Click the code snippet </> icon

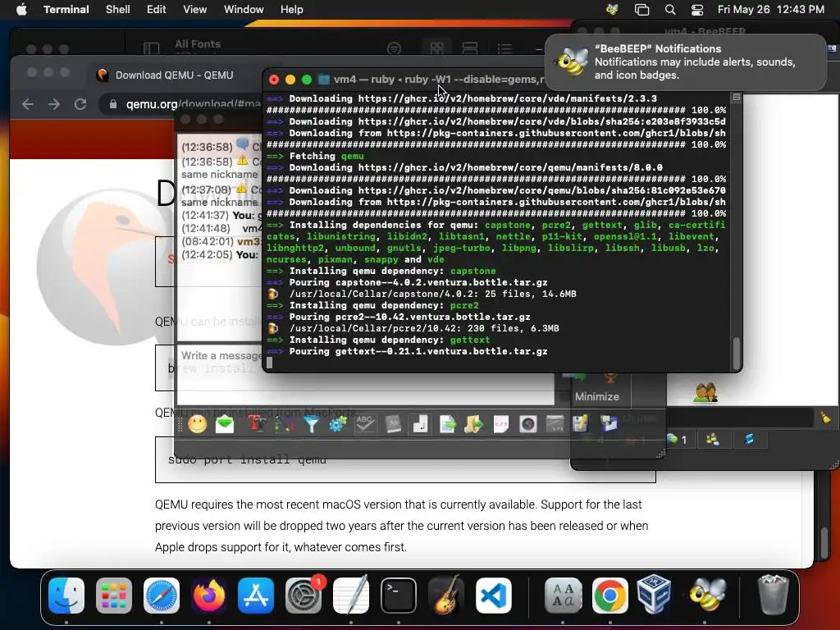(501, 424)
